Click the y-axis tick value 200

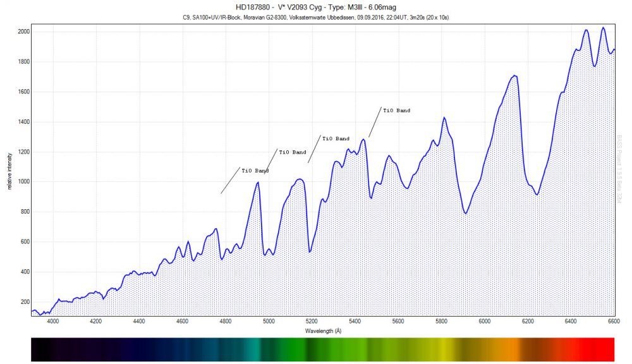(25, 302)
